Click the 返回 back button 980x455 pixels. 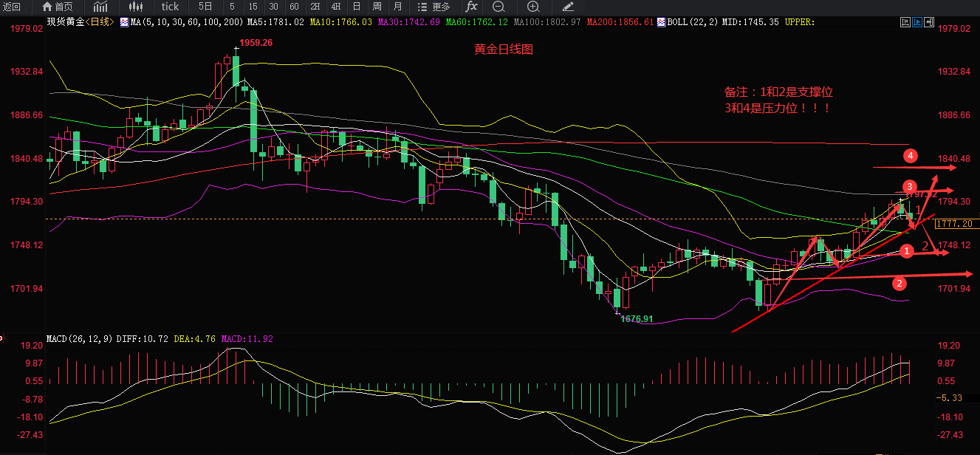pos(15,7)
